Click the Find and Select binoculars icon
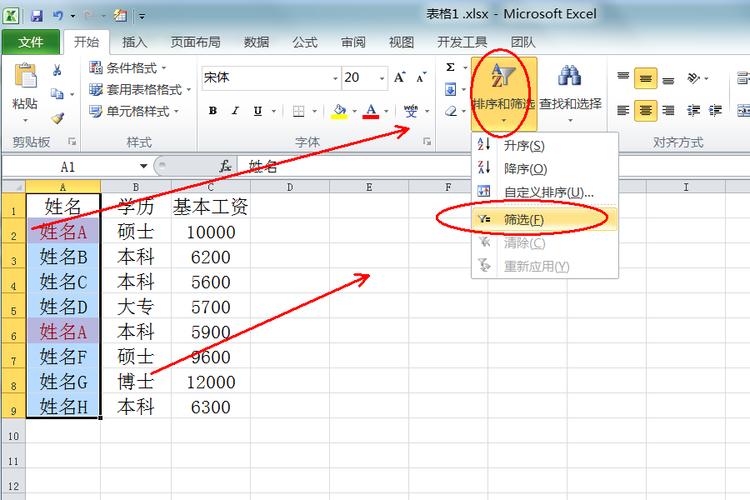 [570, 76]
